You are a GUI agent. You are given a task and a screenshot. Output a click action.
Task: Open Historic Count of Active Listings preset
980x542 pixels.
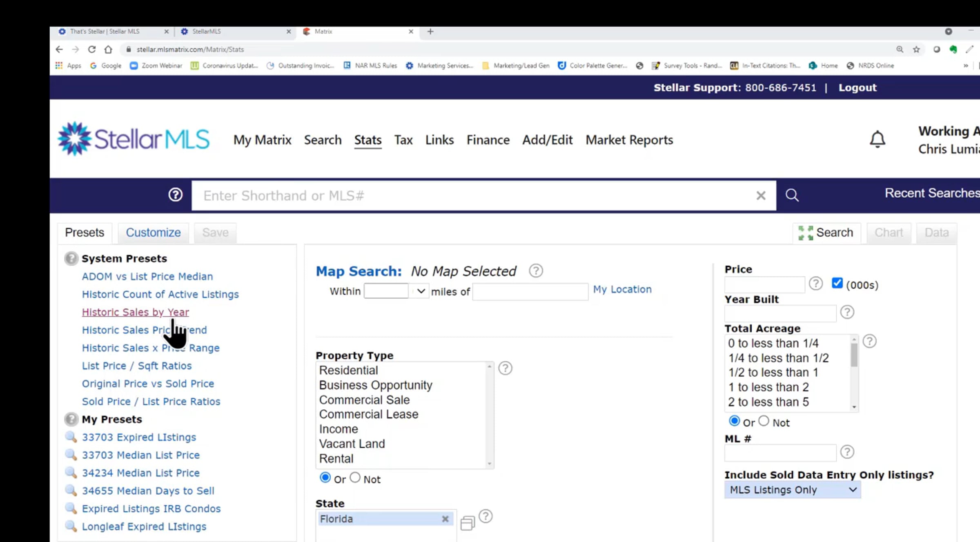pyautogui.click(x=160, y=294)
